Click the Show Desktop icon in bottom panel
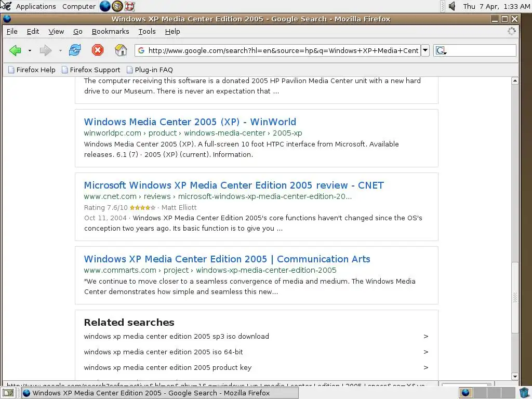The width and height of the screenshot is (532, 399). pos(8,393)
